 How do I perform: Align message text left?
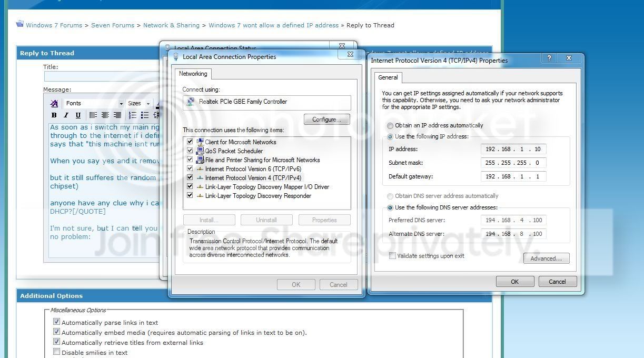pyautogui.click(x=93, y=115)
